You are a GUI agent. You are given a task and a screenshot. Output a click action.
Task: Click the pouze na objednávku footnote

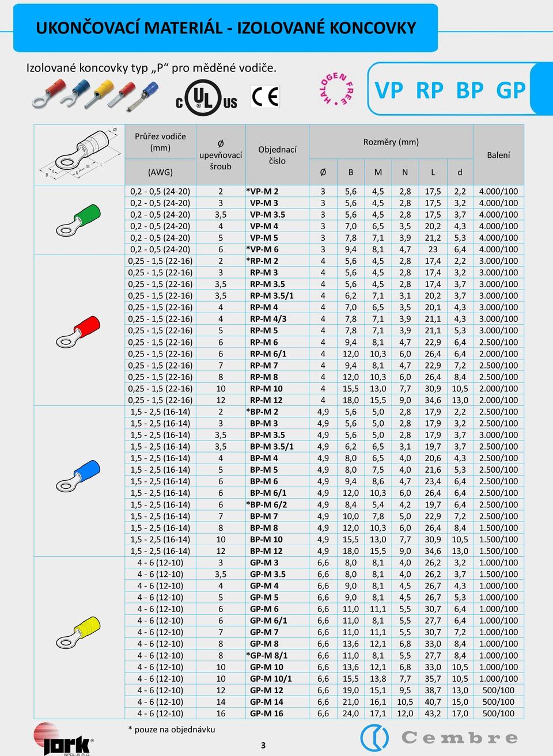point(172,730)
